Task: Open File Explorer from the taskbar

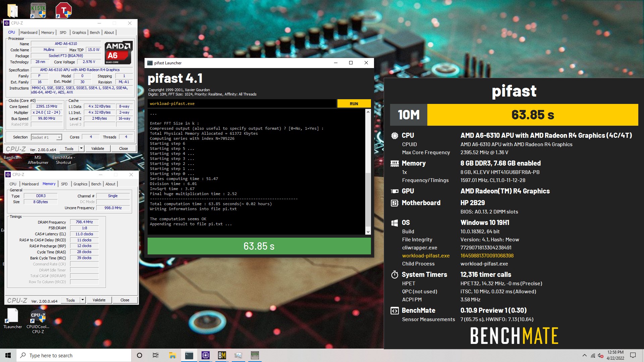Action: (x=172, y=355)
